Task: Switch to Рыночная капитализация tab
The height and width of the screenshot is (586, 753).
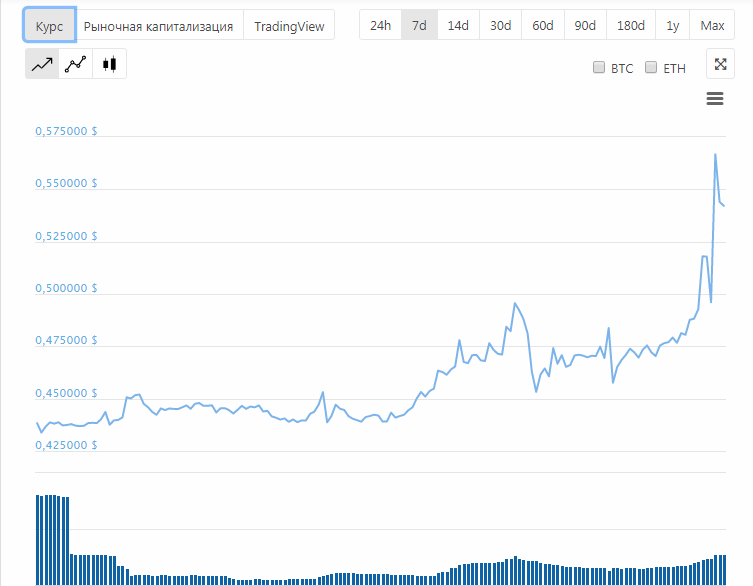Action: pyautogui.click(x=158, y=26)
